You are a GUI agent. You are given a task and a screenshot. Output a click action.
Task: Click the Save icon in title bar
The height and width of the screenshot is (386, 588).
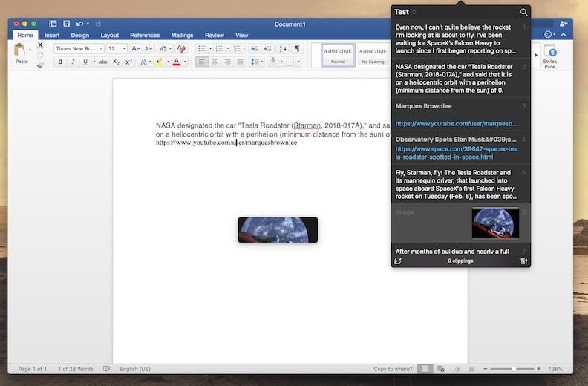[x=66, y=24]
